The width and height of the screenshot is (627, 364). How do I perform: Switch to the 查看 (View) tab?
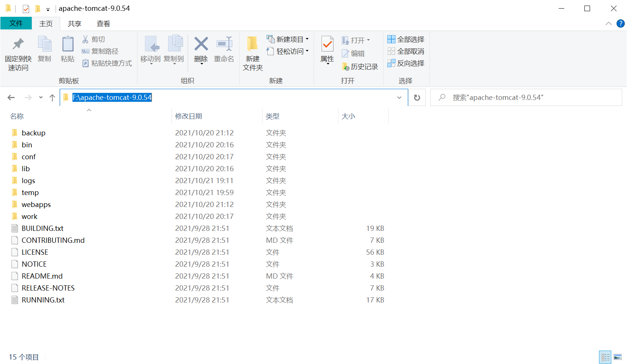pos(103,23)
